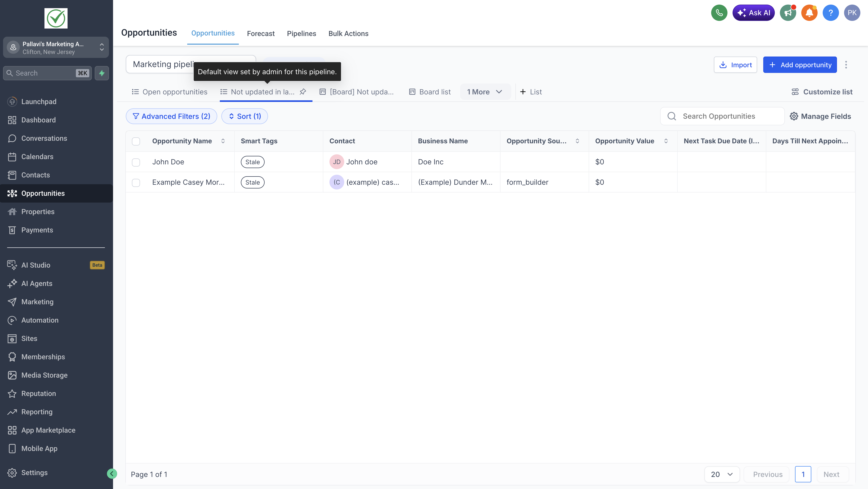Click the lightning bolt quick actions icon
Viewport: 868px width, 489px height.
pyautogui.click(x=102, y=73)
